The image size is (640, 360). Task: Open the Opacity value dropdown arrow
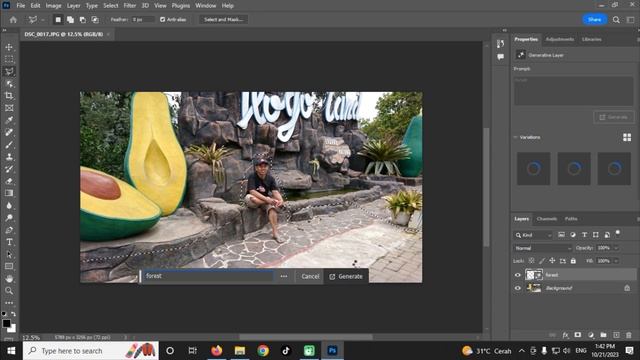pyautogui.click(x=616, y=248)
